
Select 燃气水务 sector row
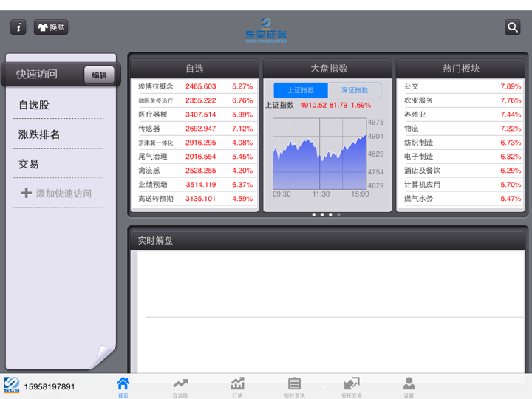pos(461,199)
